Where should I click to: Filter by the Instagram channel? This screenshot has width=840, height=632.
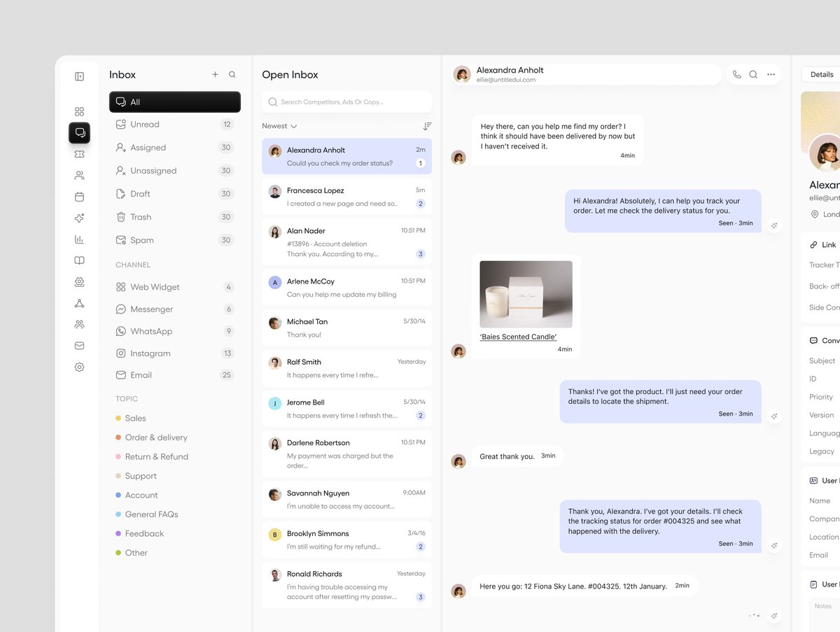click(175, 353)
